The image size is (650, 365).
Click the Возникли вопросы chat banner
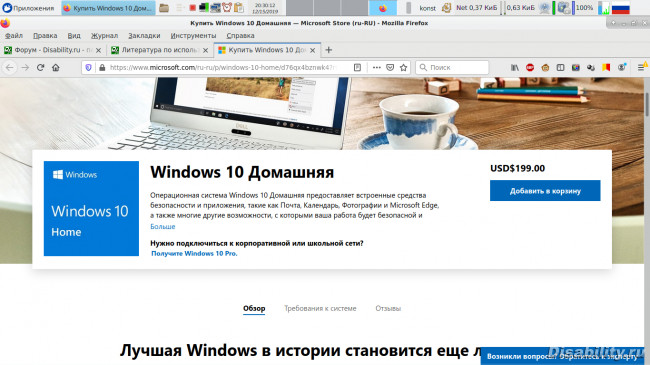point(563,356)
